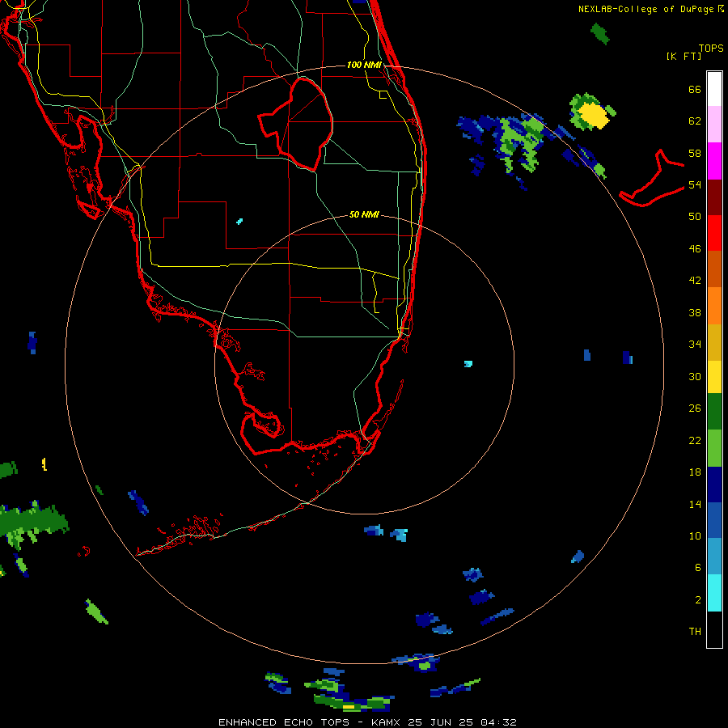728x728 pixels.
Task: Click the orange swatch between 42 and 38
Action: [714, 306]
